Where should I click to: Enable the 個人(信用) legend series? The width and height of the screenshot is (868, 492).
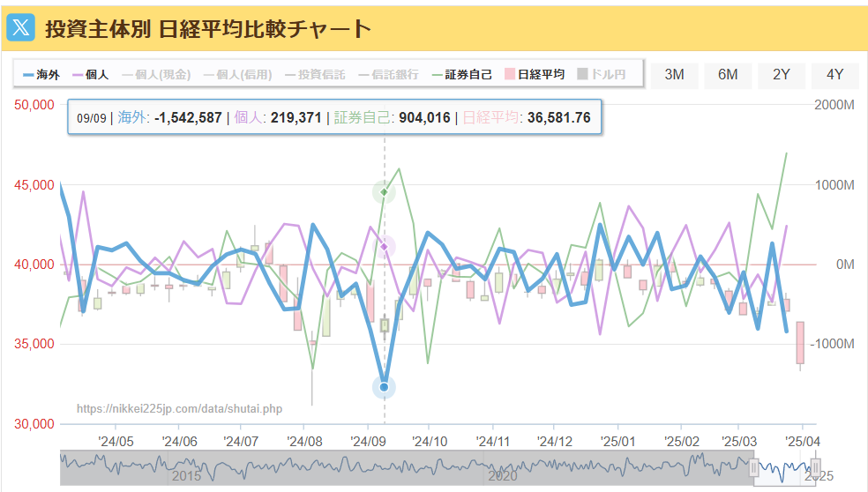pos(237,75)
